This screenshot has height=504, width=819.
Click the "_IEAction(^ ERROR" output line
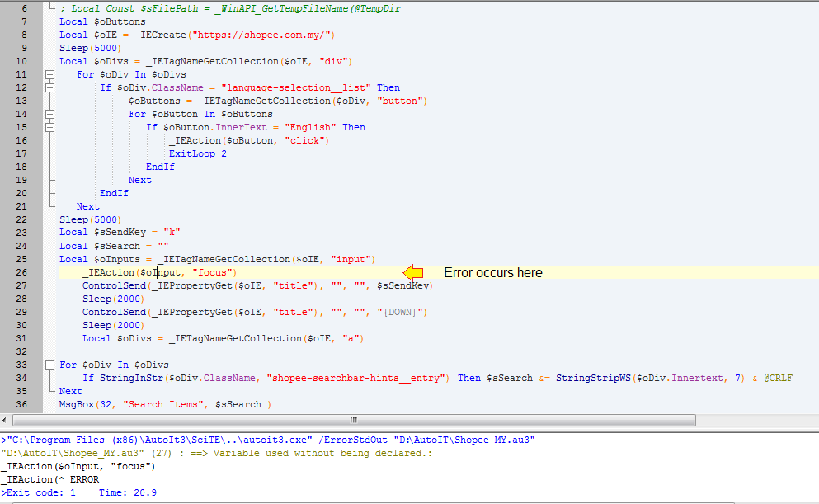pos(50,479)
